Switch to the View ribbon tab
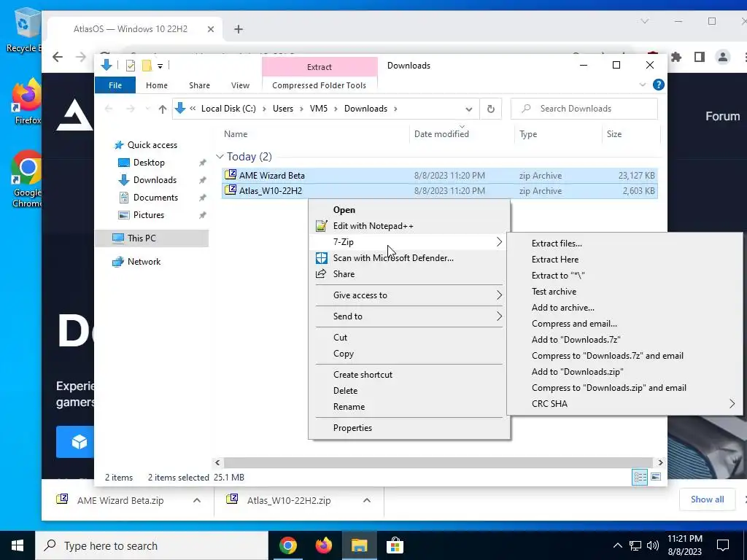The height and width of the screenshot is (560, 747). 240,85
